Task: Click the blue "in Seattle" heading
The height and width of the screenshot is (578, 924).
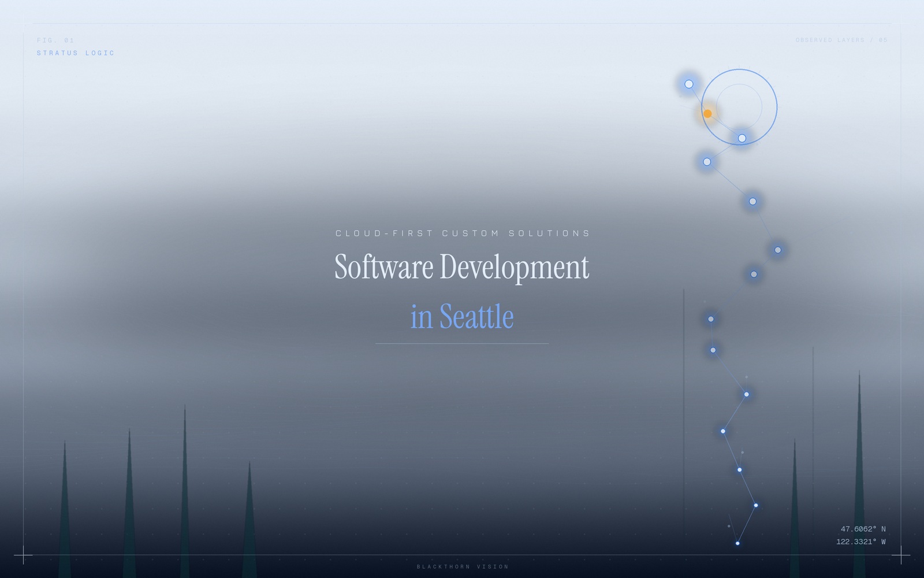Action: coord(462,317)
